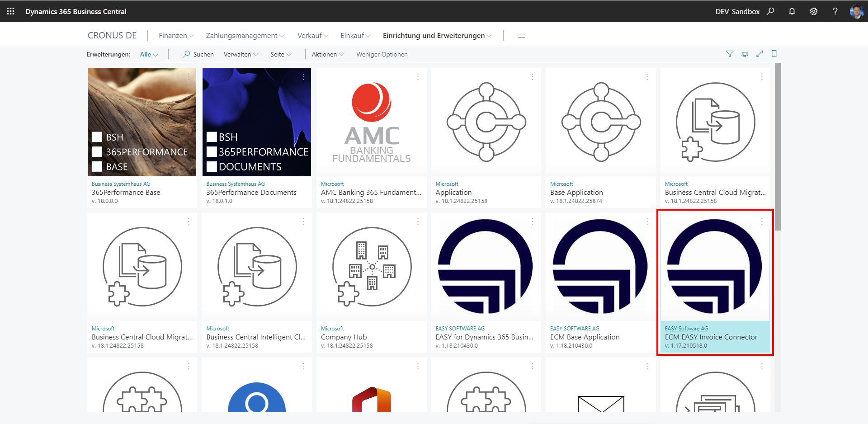The width and height of the screenshot is (868, 424).
Task: Expand page with the diagonal arrows icon
Action: point(759,54)
